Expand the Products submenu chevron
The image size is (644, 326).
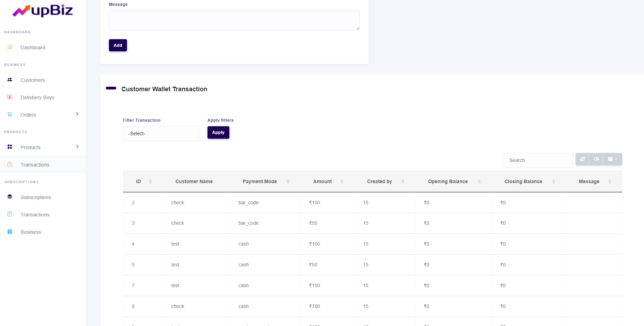point(77,147)
